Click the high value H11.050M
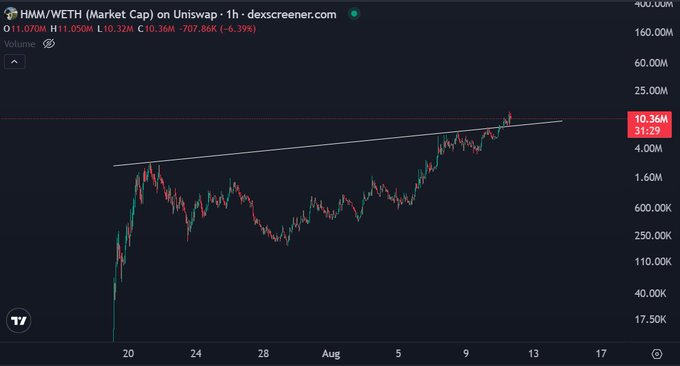Viewport: 680px width, 366px height. (x=72, y=29)
